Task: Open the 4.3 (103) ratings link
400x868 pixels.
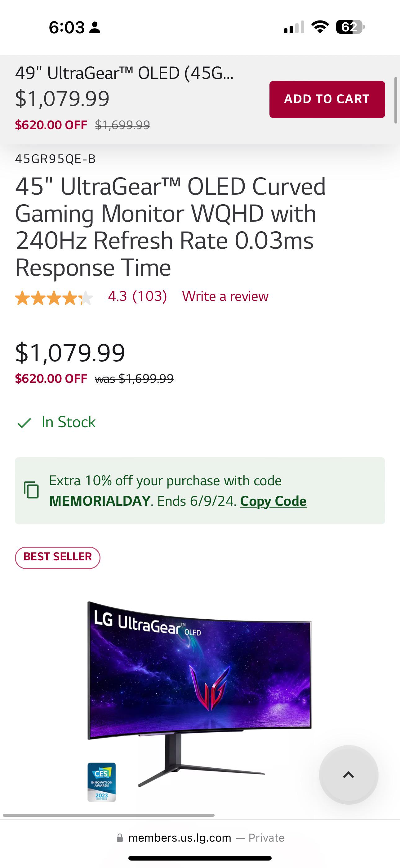Action: tap(137, 296)
